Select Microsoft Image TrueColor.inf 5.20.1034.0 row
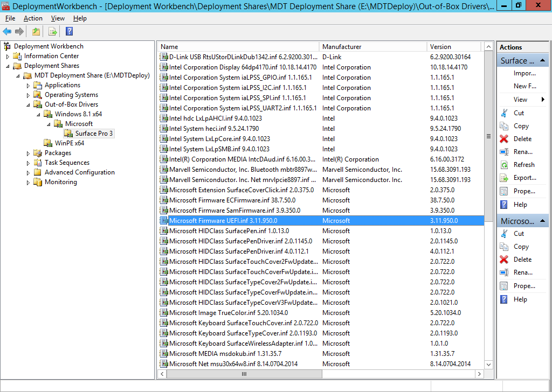Image resolution: width=552 pixels, height=392 pixels. tap(321, 312)
